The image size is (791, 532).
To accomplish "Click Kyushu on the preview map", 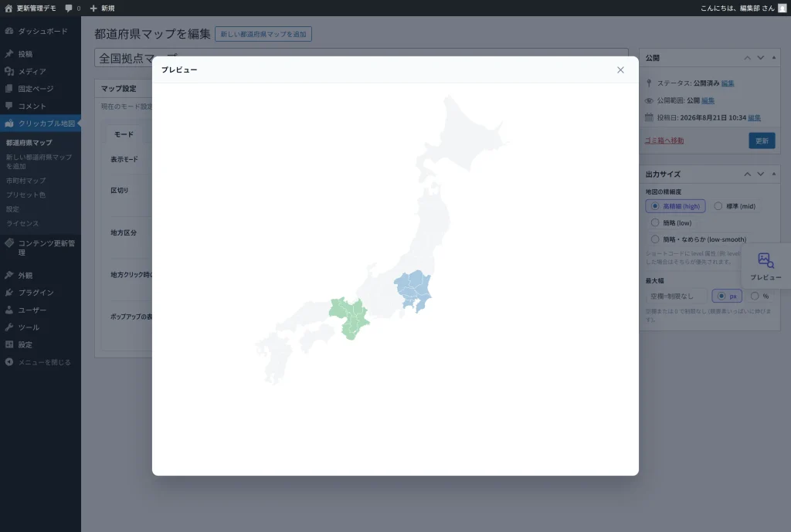I will pyautogui.click(x=274, y=355).
